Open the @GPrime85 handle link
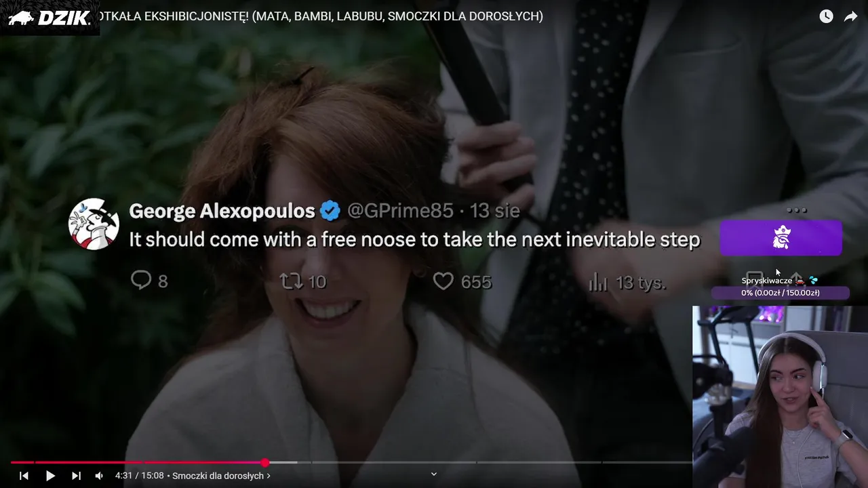Image resolution: width=868 pixels, height=488 pixels. tap(400, 211)
